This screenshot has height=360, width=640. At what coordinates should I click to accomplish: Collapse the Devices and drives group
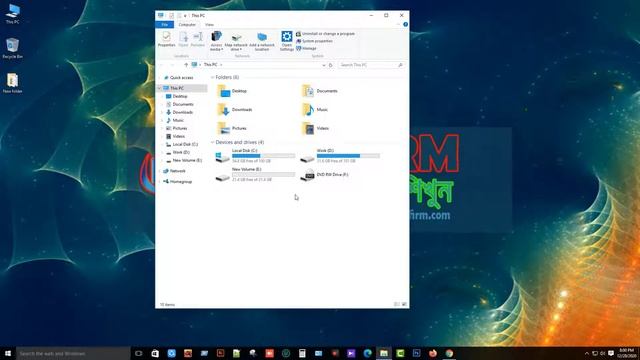coord(212,142)
